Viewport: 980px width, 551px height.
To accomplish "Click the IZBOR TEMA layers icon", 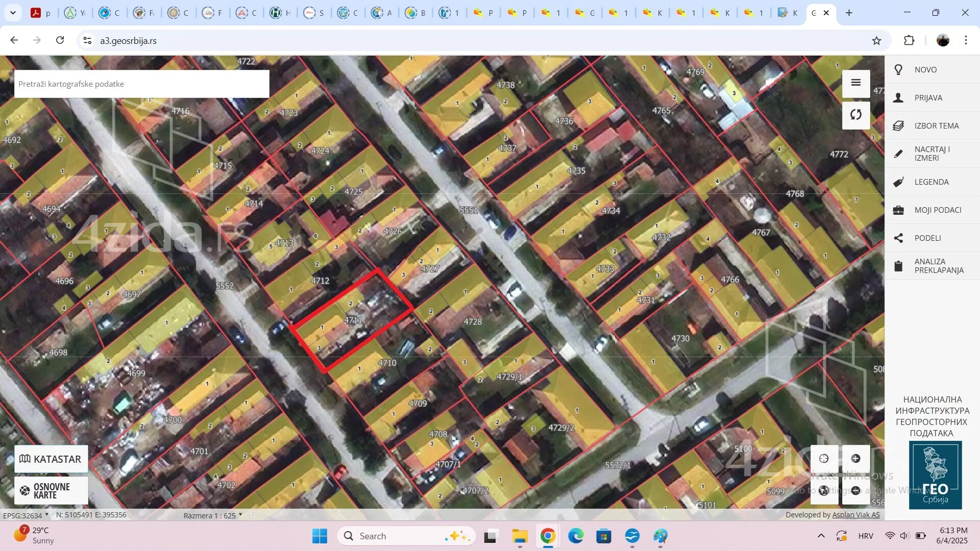I will [898, 126].
